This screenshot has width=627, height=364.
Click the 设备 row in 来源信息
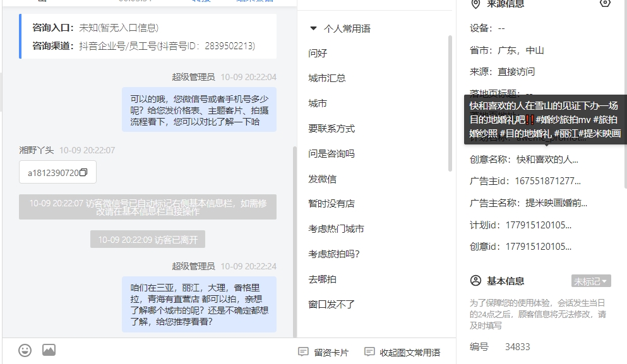(x=487, y=28)
